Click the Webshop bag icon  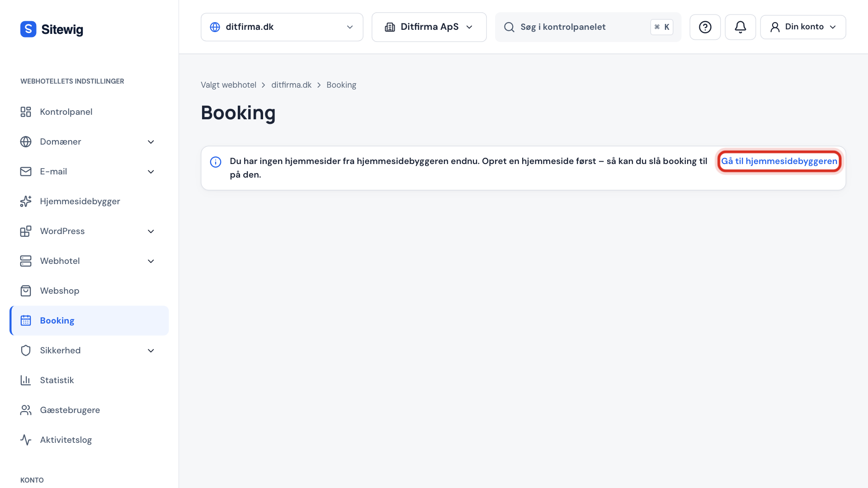(26, 291)
